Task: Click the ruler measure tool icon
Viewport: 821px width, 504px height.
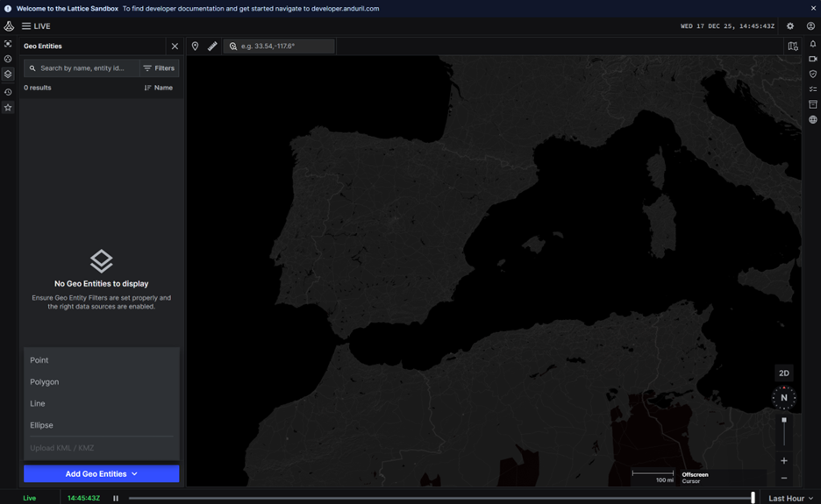Action: pyautogui.click(x=212, y=46)
